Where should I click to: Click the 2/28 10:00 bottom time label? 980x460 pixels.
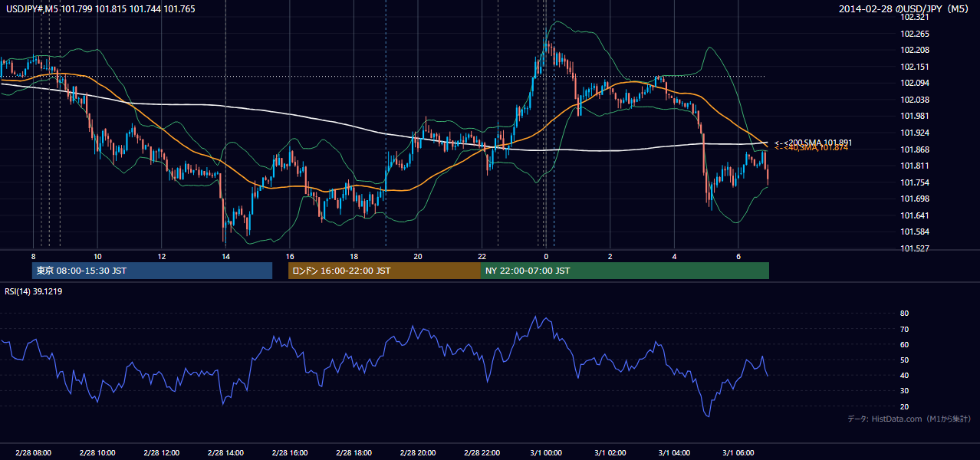coord(97,452)
